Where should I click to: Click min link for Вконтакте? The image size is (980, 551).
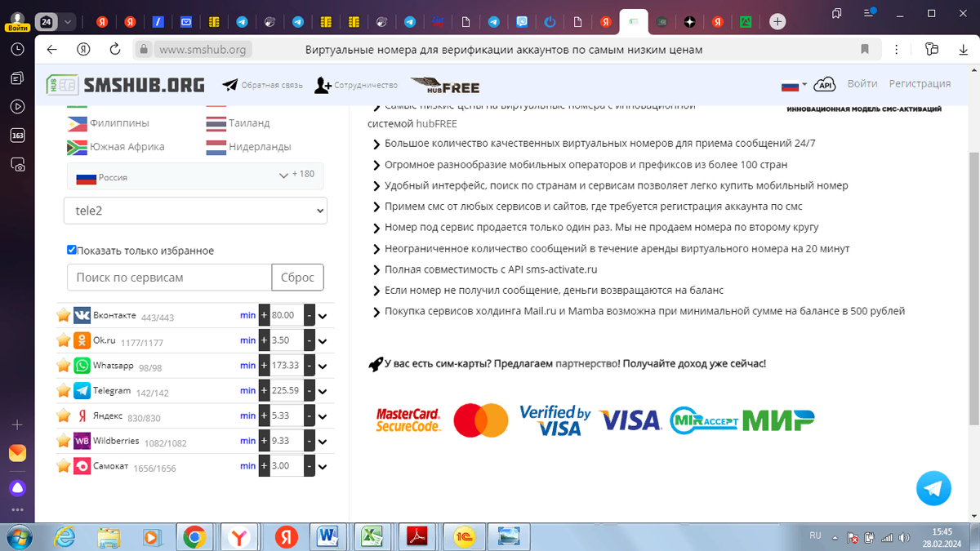pos(247,315)
